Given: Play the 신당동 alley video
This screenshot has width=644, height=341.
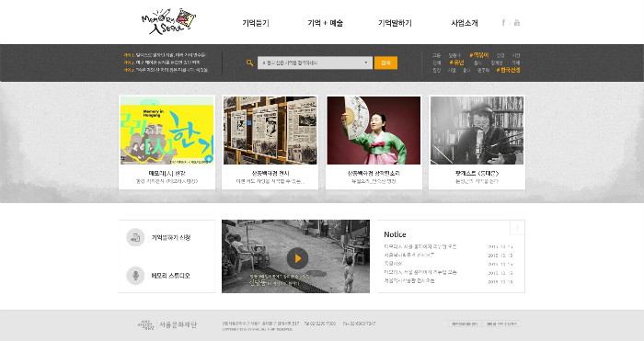Looking at the screenshot, I should [297, 258].
